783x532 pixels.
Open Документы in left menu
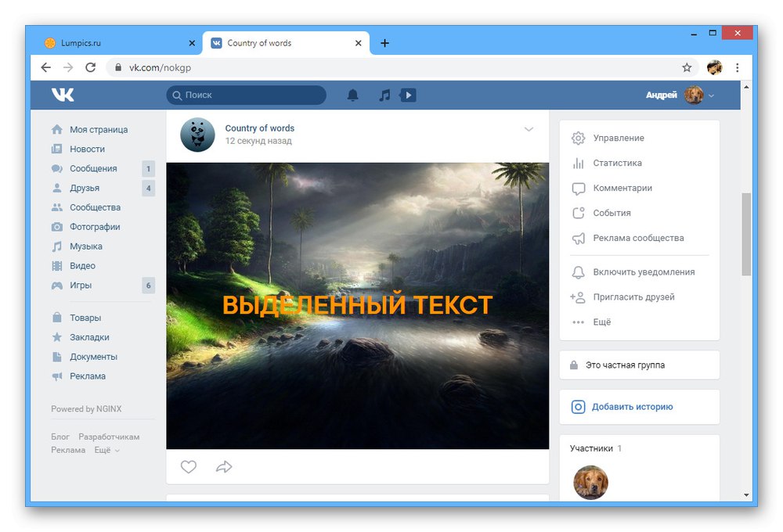click(x=93, y=356)
